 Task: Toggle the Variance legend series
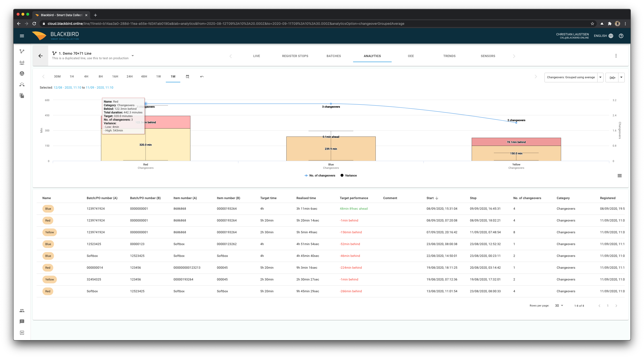(349, 176)
